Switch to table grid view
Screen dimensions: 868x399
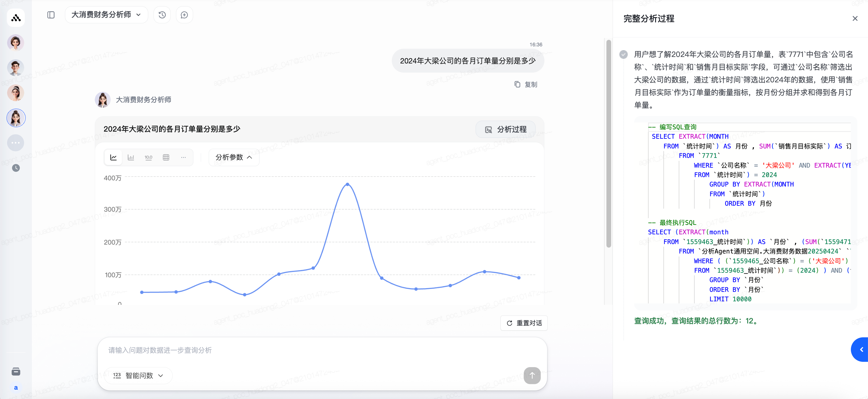point(166,157)
